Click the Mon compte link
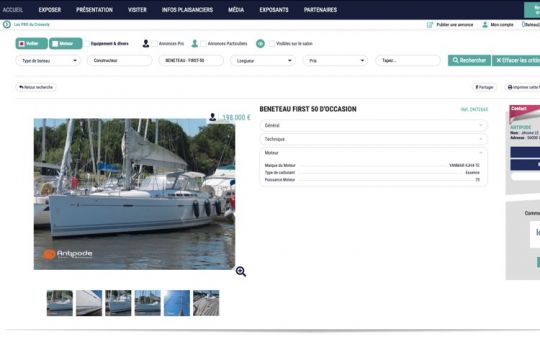 click(x=502, y=25)
